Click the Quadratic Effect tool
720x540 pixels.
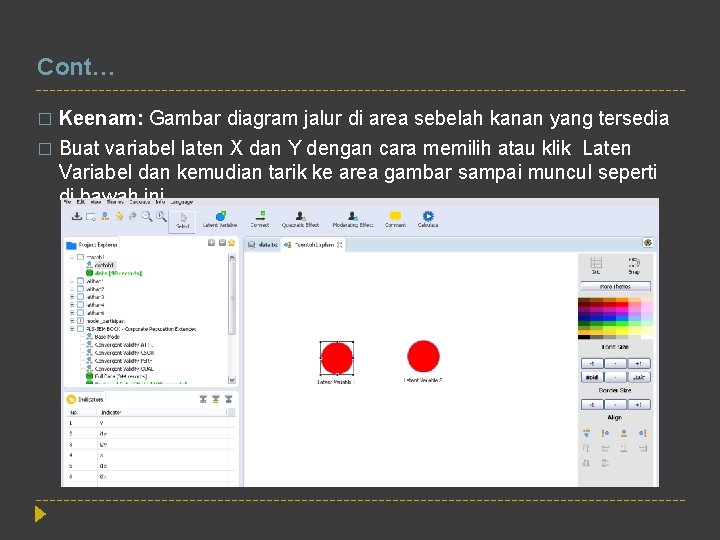tap(300, 219)
